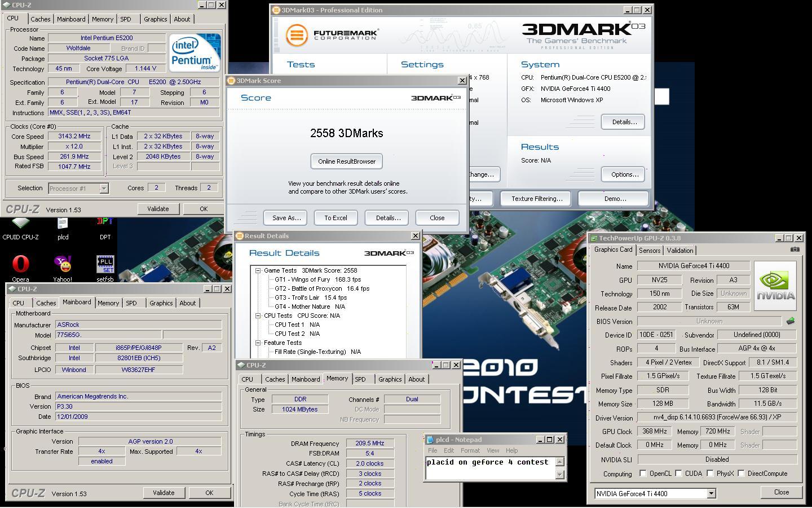Select the GT3 - Troll's Lair result row
The image size is (812, 508).
tap(311, 297)
